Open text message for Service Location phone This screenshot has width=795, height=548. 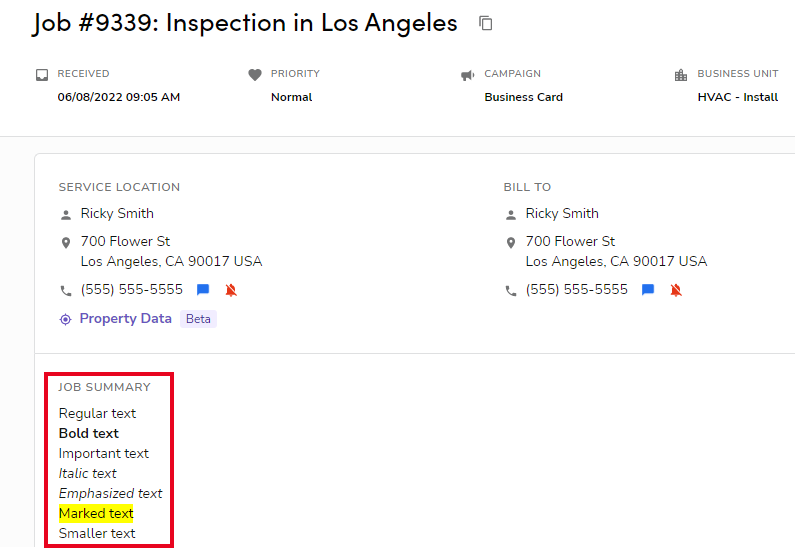click(203, 290)
